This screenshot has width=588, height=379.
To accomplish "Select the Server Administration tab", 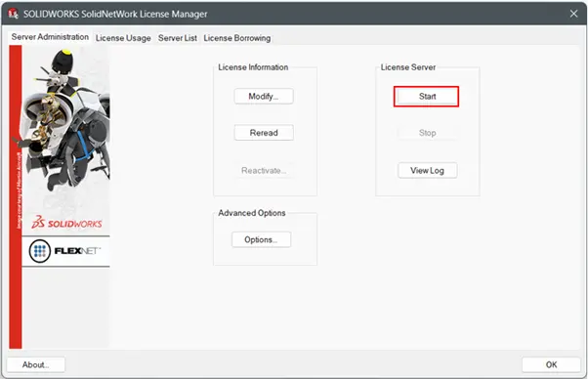I will click(50, 37).
